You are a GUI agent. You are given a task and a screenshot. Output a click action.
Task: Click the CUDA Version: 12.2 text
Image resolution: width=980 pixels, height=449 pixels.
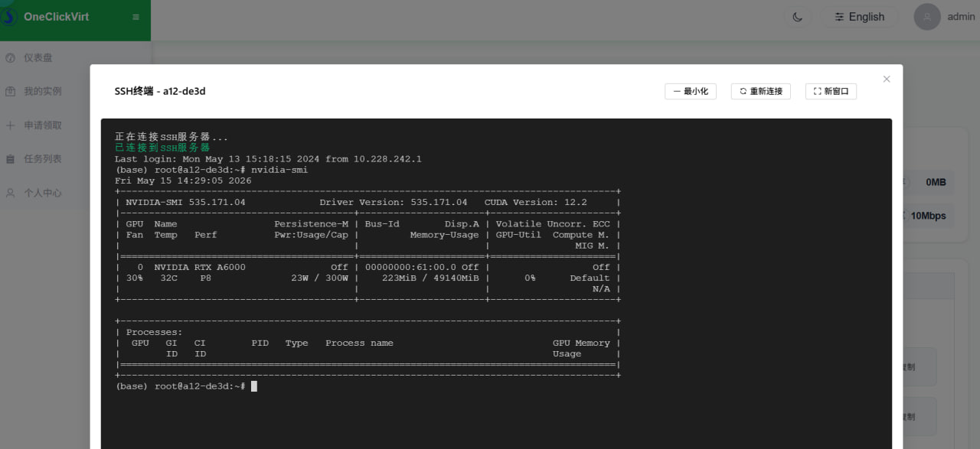click(535, 203)
